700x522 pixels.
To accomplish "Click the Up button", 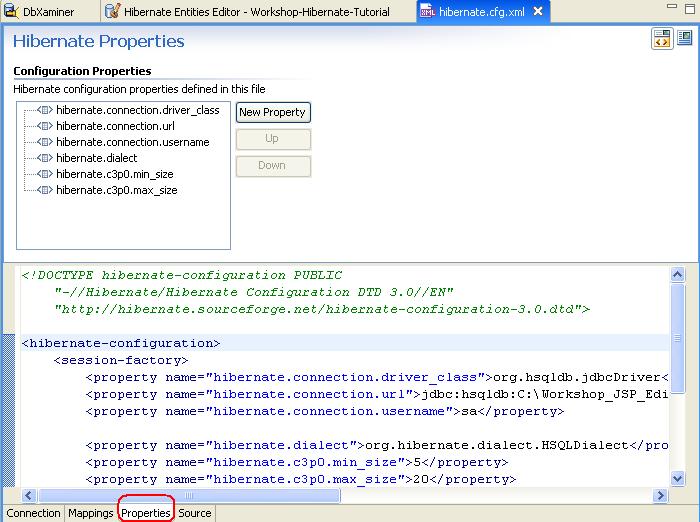I will coord(273,139).
